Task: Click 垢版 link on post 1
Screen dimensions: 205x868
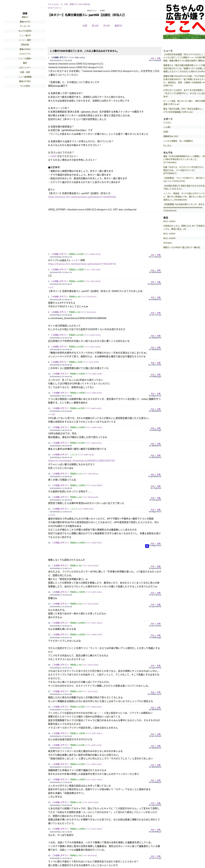Action: coord(153,58)
